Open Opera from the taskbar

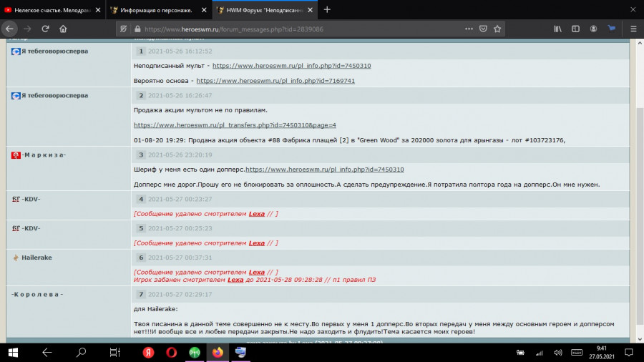point(172,352)
